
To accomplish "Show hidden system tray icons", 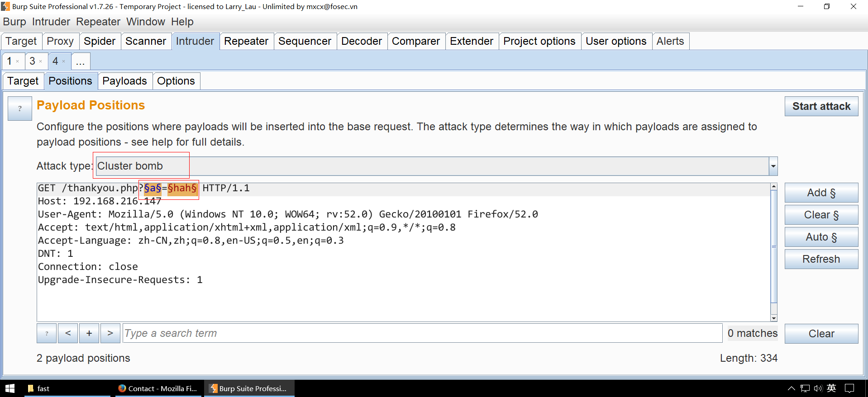I will [x=791, y=388].
